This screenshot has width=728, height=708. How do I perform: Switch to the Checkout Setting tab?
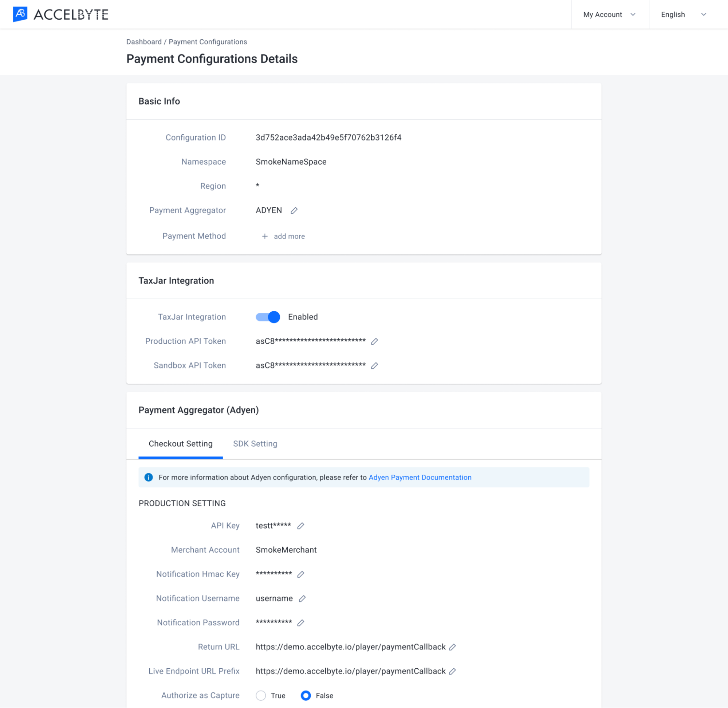(180, 444)
